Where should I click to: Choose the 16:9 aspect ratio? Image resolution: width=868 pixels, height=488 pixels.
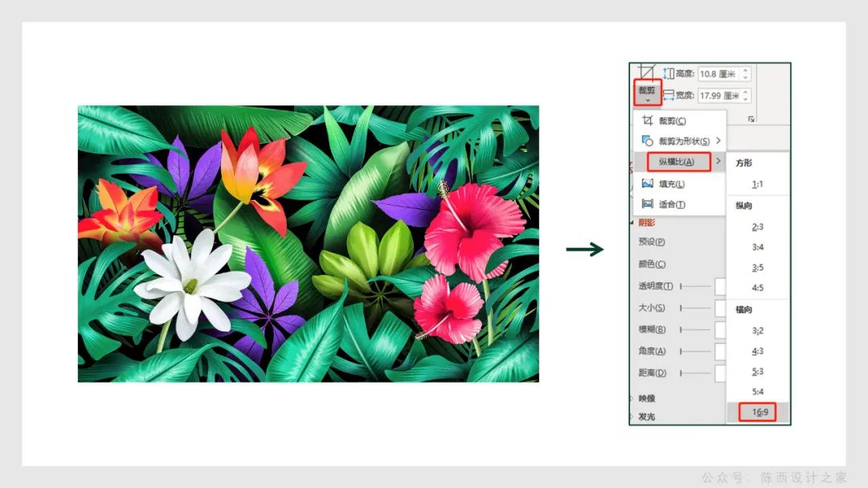click(758, 412)
